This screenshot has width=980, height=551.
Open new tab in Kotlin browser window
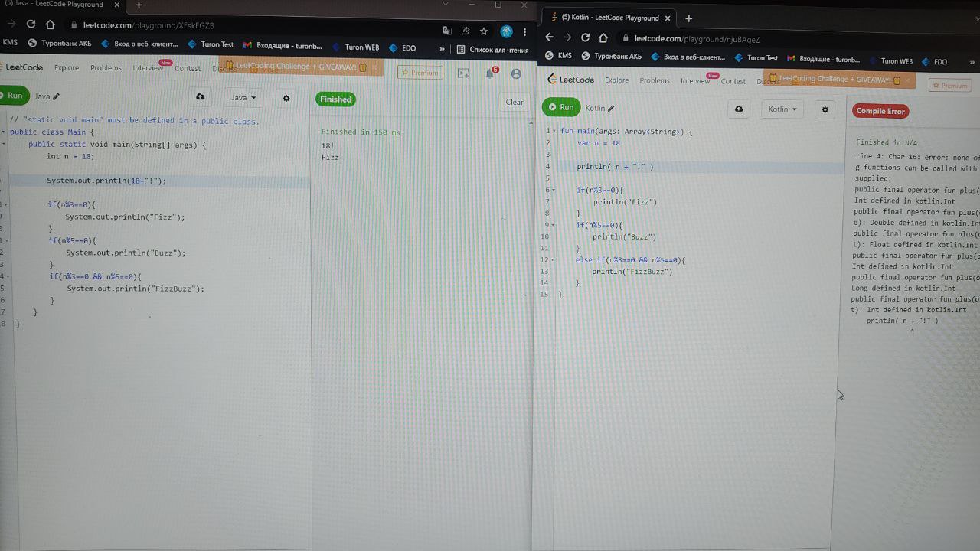tap(688, 18)
